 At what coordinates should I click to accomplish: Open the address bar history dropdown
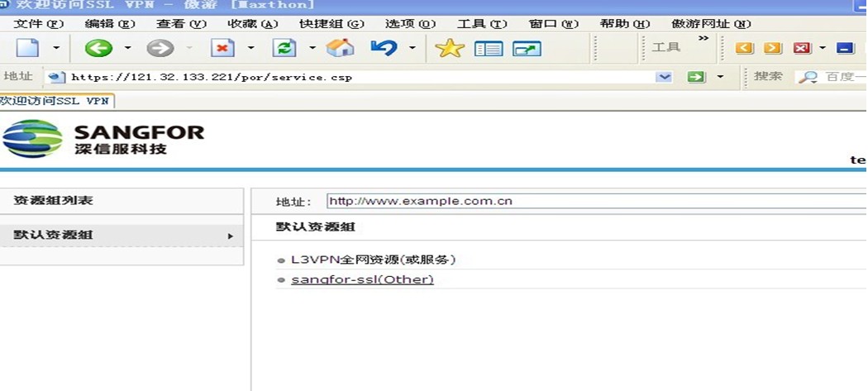[664, 77]
